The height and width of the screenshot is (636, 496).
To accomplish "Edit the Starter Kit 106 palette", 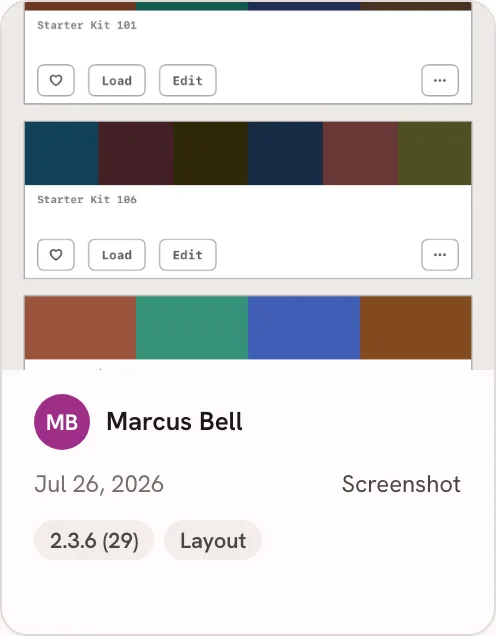I will (188, 255).
